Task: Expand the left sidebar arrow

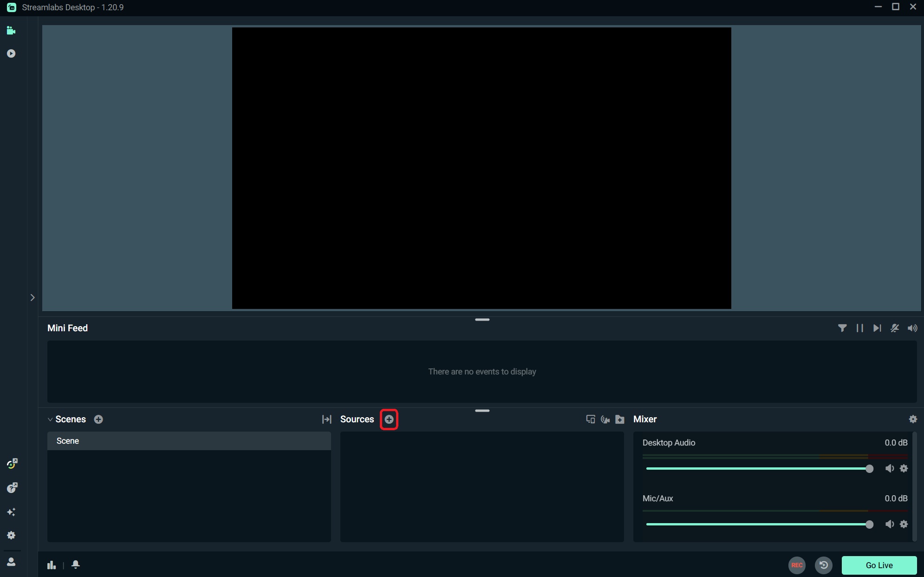Action: (33, 297)
